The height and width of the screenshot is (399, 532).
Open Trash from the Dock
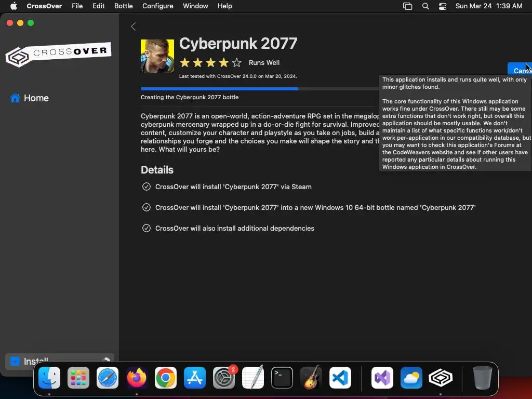(483, 378)
